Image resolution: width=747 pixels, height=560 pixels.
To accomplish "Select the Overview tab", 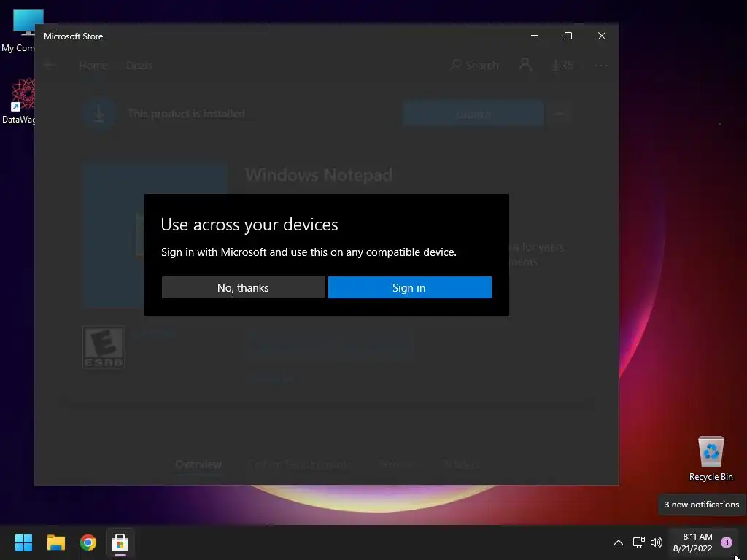I will click(x=198, y=464).
